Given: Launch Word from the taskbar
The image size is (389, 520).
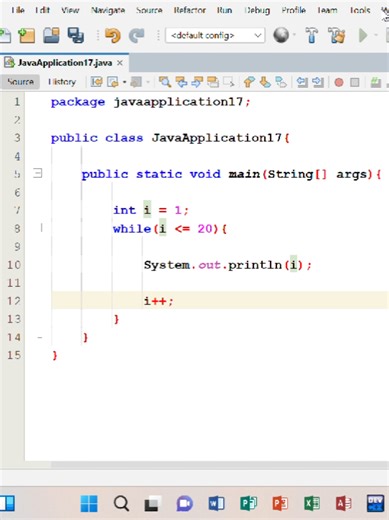Looking at the screenshot, I should [x=216, y=503].
